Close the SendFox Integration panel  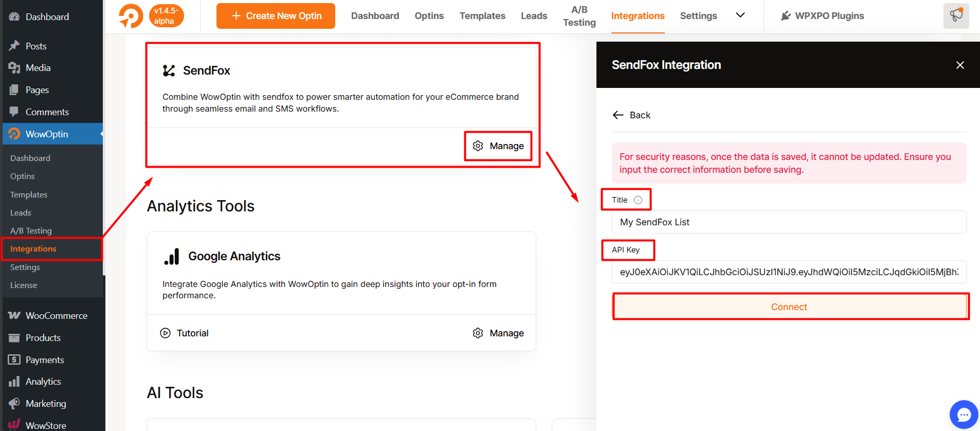coord(960,65)
